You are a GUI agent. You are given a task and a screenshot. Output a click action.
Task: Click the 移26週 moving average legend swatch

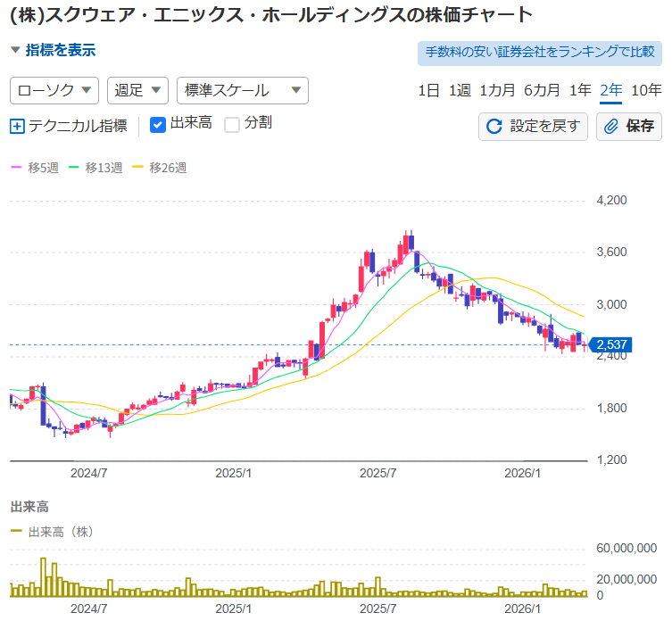(137, 168)
